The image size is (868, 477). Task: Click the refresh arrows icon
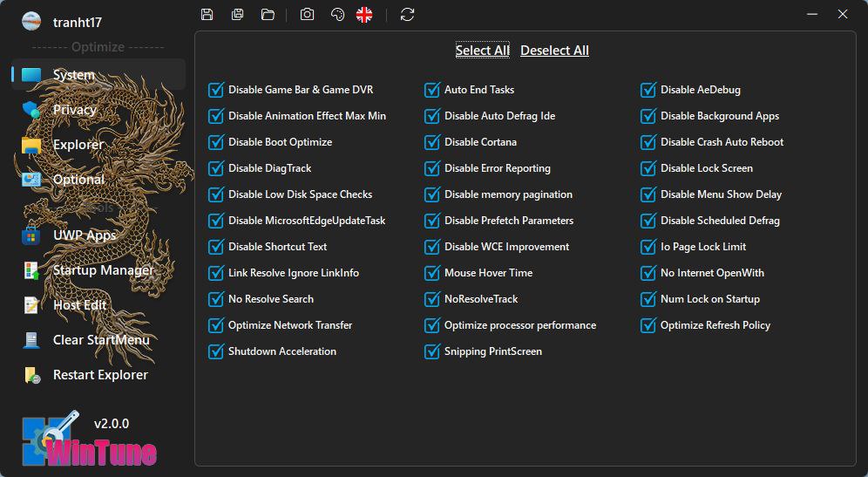point(407,14)
